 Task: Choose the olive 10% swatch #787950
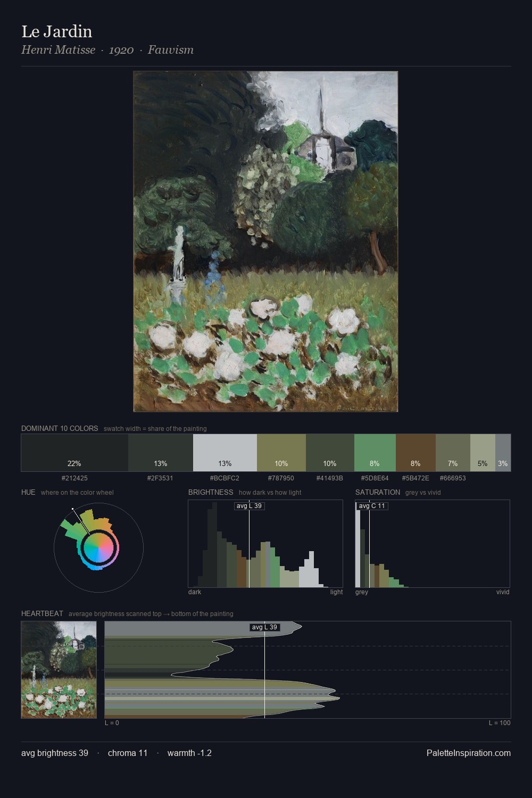point(281,453)
